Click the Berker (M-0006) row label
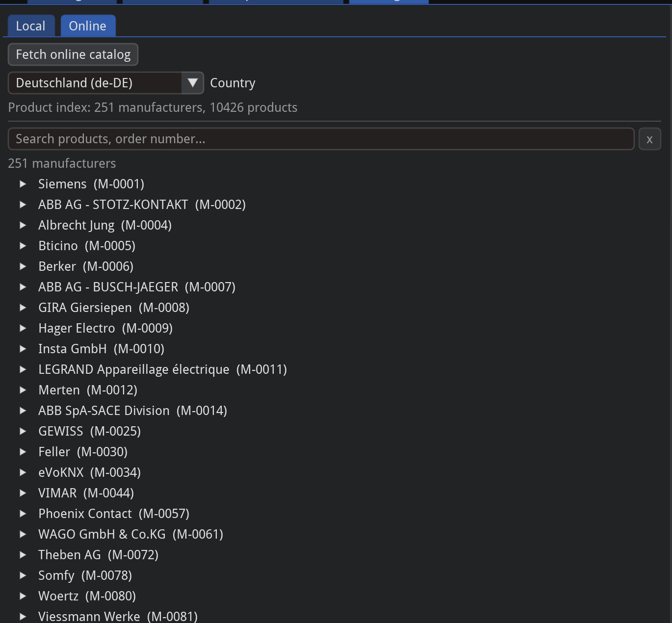672x623 pixels. click(x=86, y=266)
